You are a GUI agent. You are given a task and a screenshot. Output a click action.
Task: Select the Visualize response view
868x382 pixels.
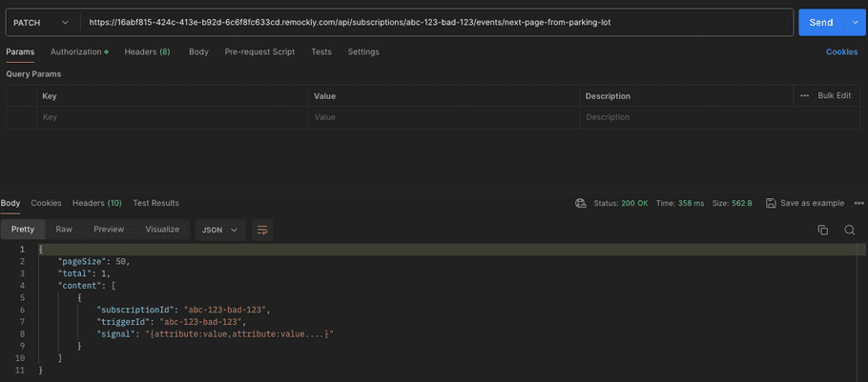162,230
